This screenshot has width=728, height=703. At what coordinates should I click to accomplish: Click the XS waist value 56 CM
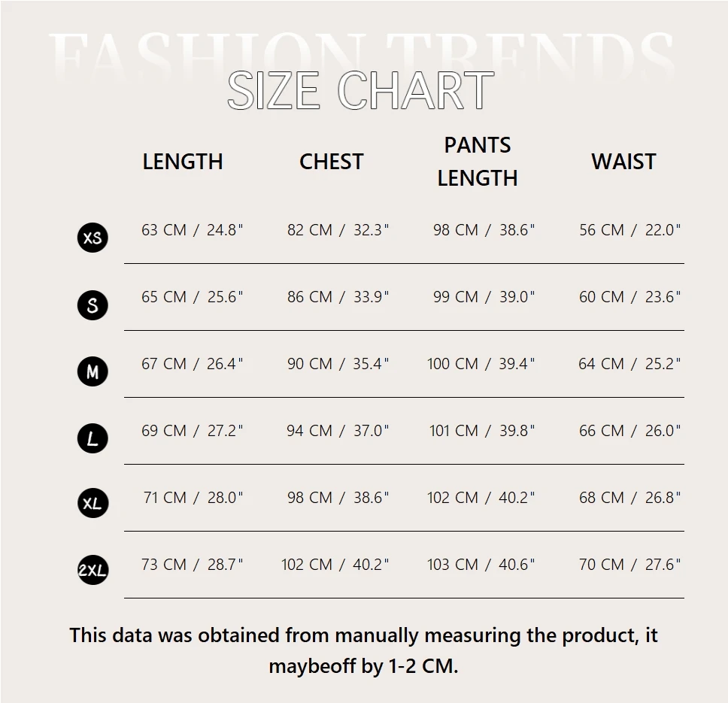601,230
